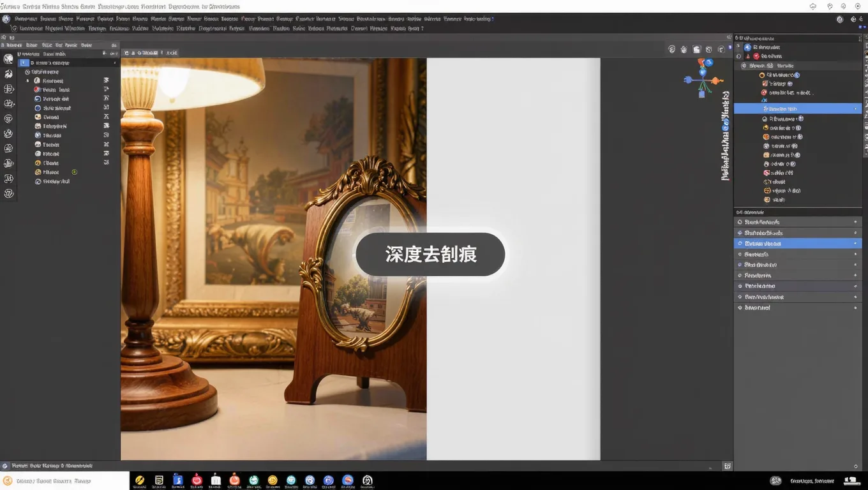Open the teal round taskbar icon

[x=253, y=480]
